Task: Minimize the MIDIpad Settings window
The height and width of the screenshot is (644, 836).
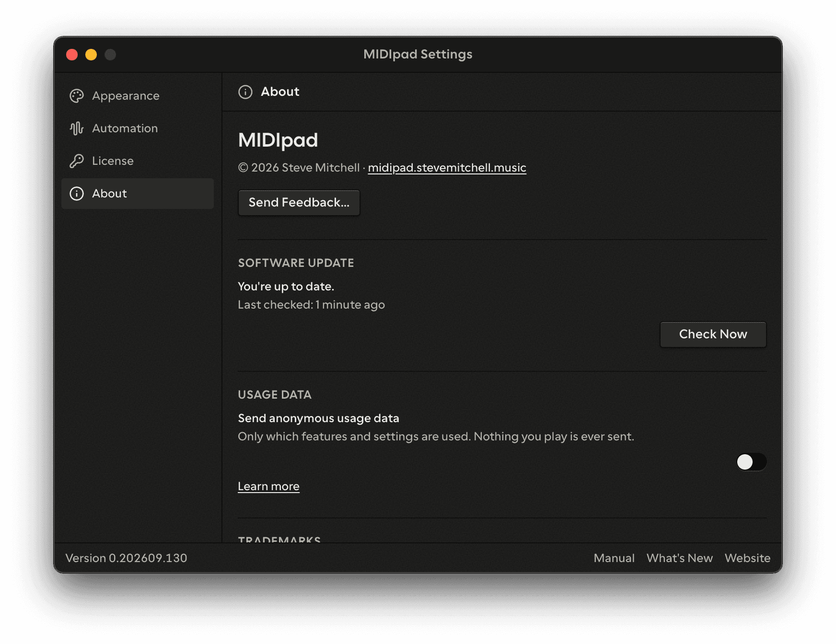Action: pos(91,55)
